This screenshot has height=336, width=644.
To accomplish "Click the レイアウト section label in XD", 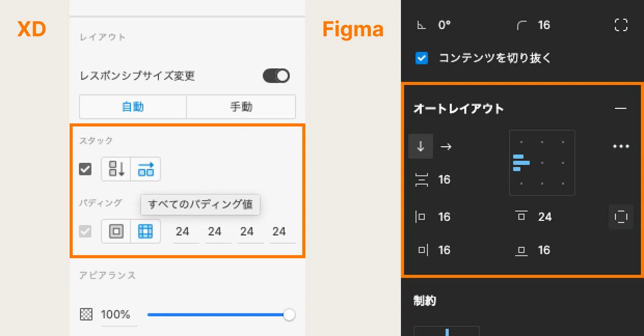I will (103, 38).
